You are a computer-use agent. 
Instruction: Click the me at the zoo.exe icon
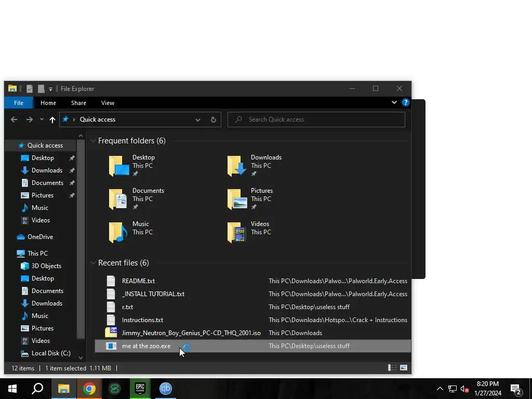coord(111,346)
